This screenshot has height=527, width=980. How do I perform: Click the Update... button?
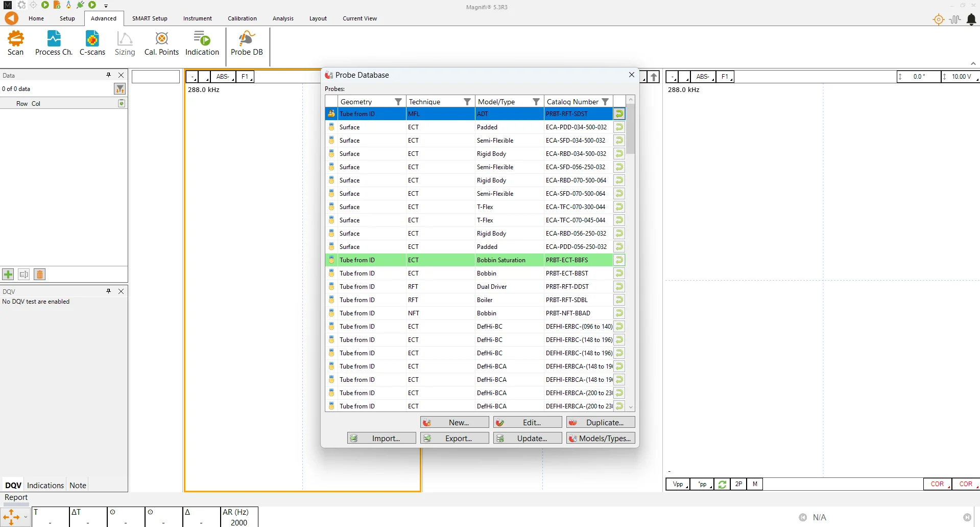528,438
